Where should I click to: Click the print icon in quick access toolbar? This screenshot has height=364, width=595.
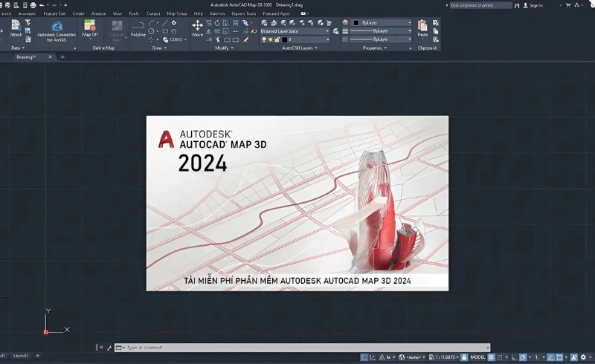click(33, 5)
